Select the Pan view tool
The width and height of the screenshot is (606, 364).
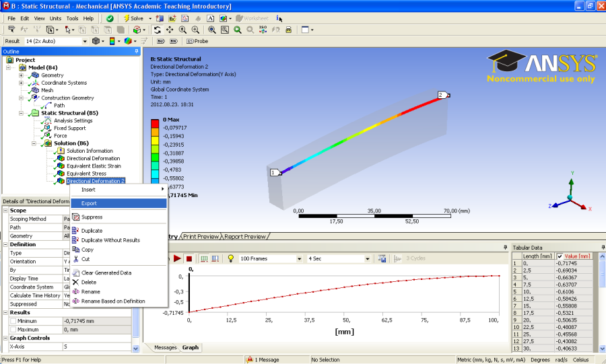(170, 30)
